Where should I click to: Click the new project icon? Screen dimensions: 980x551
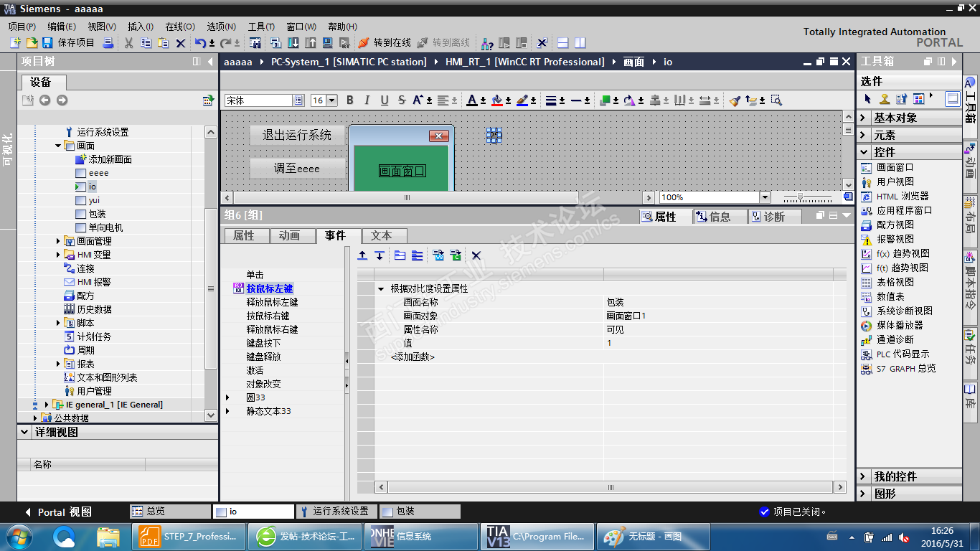click(x=14, y=43)
